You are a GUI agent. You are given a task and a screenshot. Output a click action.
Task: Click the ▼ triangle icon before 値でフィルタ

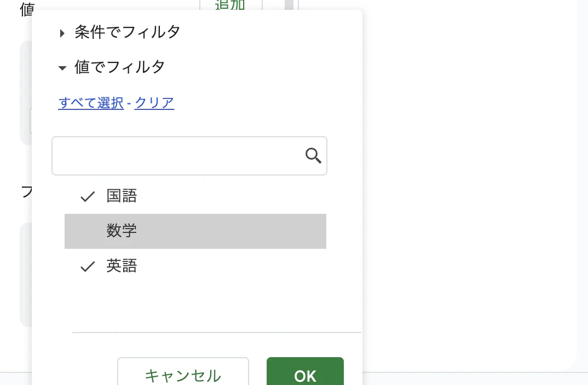[62, 68]
